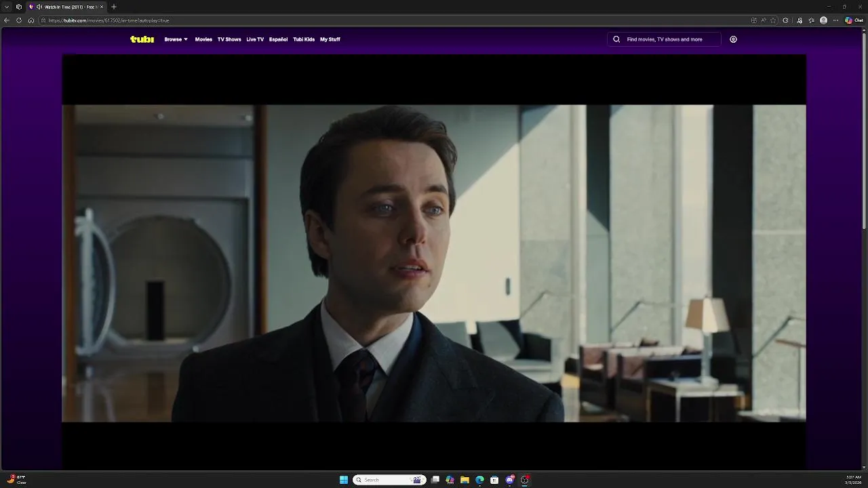
Task: Open Microsoft Store from the taskbar
Action: pos(494,480)
